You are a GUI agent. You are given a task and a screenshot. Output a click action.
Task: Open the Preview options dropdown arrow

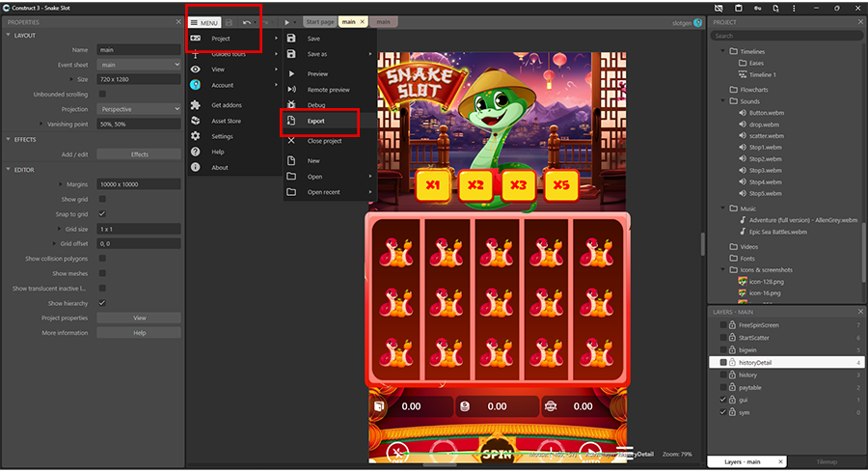click(295, 23)
